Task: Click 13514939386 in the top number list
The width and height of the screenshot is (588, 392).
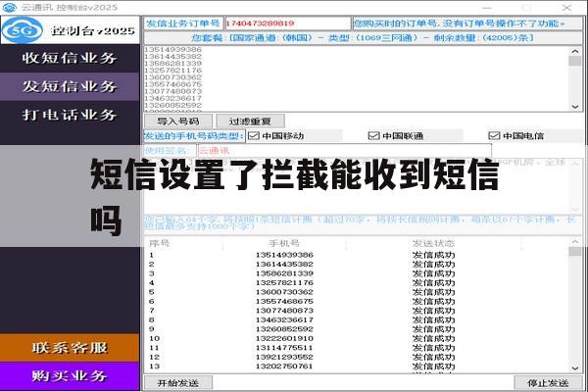Action: (x=172, y=50)
